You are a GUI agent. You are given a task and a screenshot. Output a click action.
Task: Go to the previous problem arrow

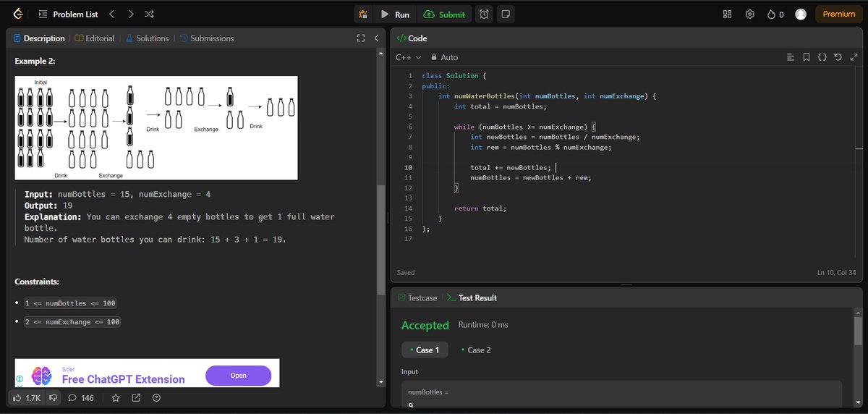pos(111,14)
